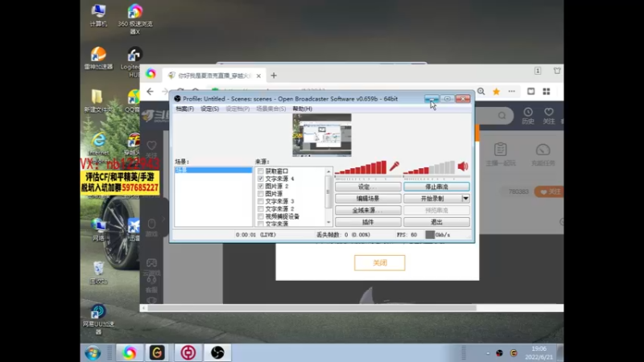Click 停止串流 to stop streaming
The height and width of the screenshot is (362, 644).
coord(436,187)
